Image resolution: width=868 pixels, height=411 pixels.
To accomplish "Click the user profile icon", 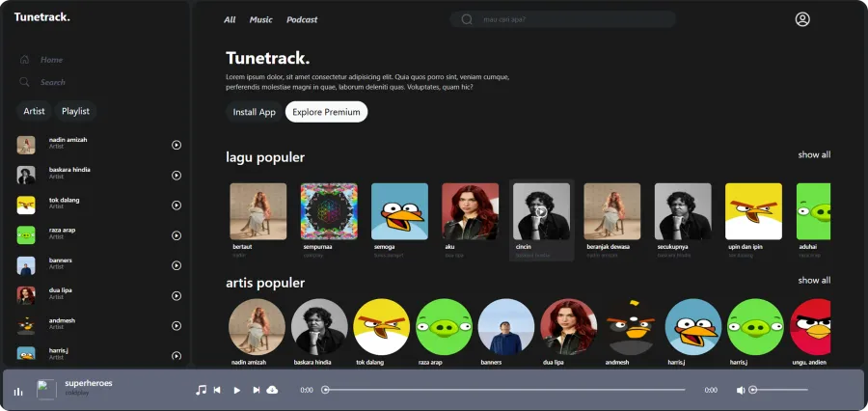I will (x=802, y=19).
